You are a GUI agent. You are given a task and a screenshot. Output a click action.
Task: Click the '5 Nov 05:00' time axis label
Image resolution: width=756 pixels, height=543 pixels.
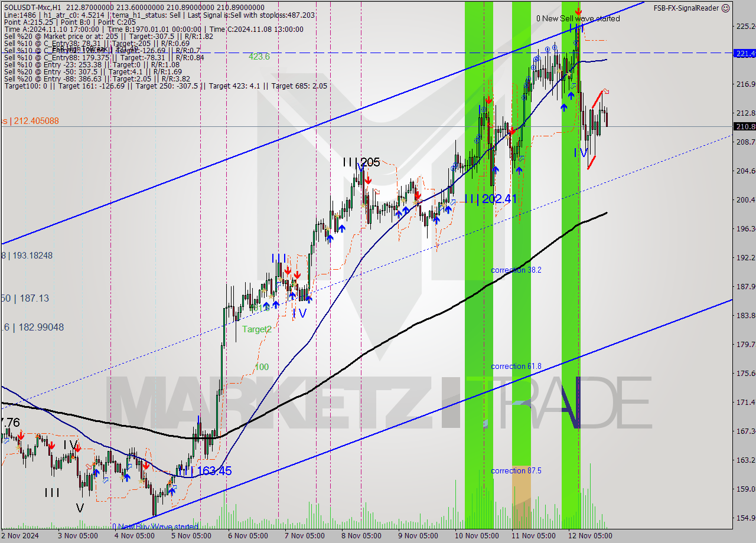(191, 536)
